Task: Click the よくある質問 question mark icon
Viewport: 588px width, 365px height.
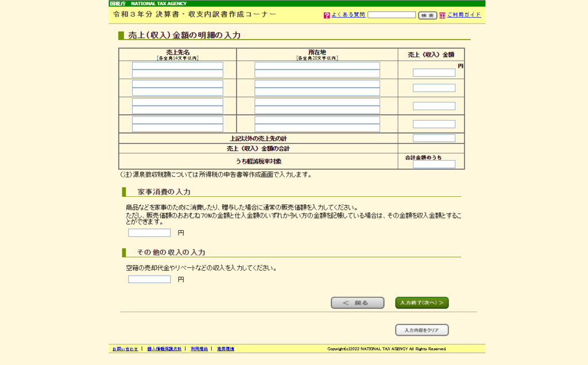Action: [327, 15]
